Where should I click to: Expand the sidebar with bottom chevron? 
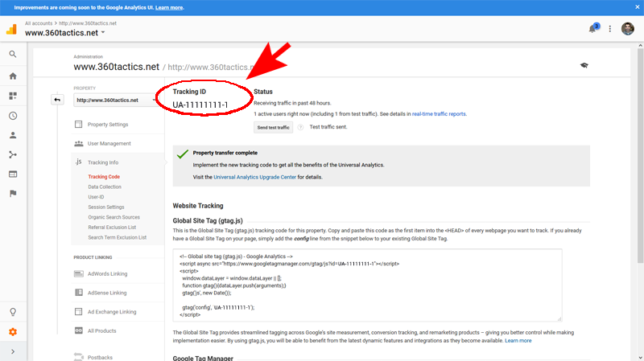click(13, 351)
